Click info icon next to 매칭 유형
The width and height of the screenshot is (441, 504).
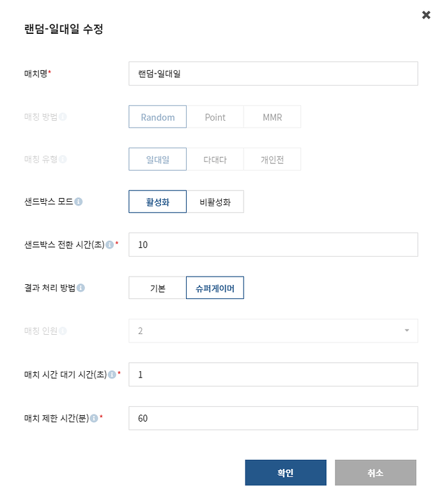pos(63,159)
